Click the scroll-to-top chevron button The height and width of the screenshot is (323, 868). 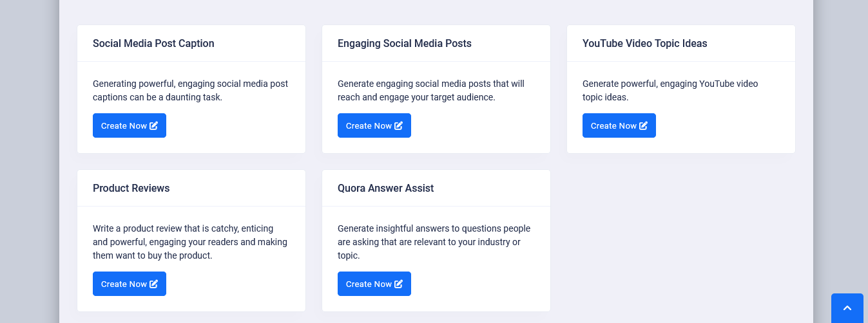pos(847,308)
